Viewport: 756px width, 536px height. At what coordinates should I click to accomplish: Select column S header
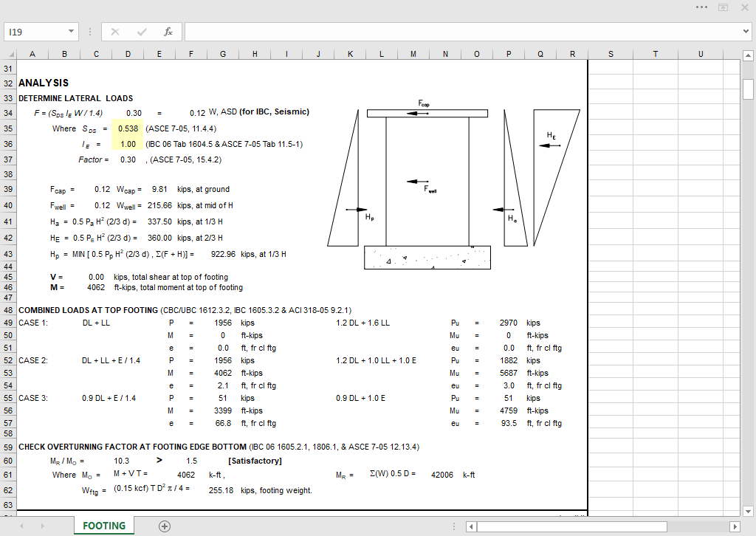pos(611,54)
